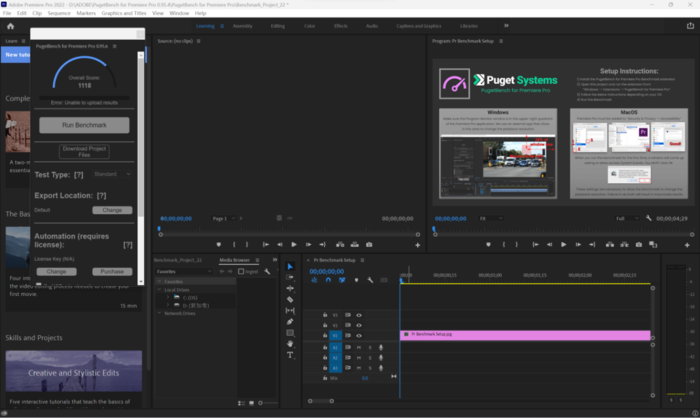Switch to the Editing workspace tab
This screenshot has height=418, width=700.
(278, 26)
